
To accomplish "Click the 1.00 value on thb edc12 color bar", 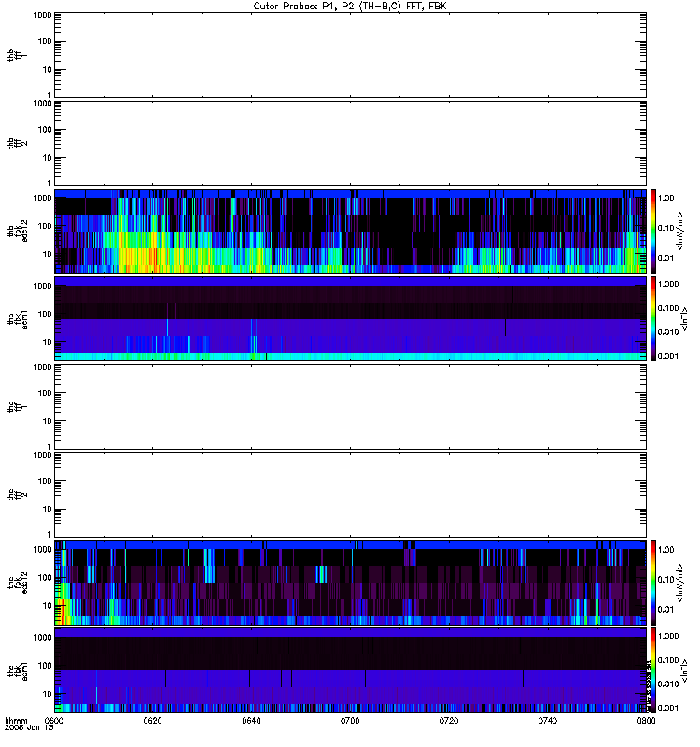I will point(665,198).
